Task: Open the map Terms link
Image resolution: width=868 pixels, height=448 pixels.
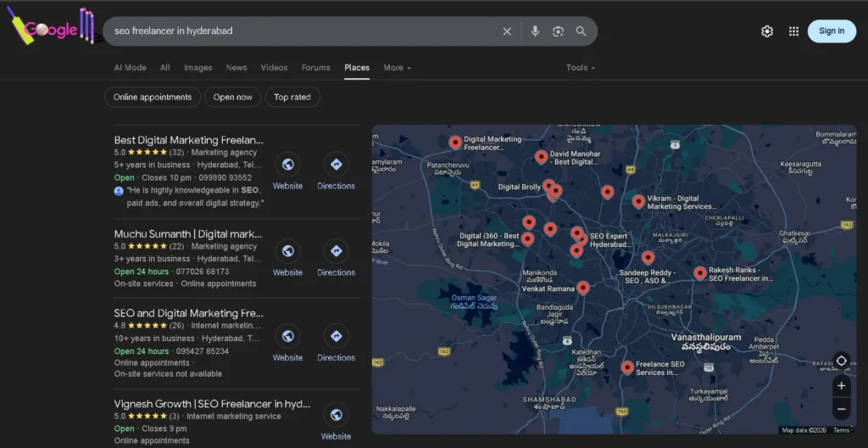Action: [x=841, y=430]
